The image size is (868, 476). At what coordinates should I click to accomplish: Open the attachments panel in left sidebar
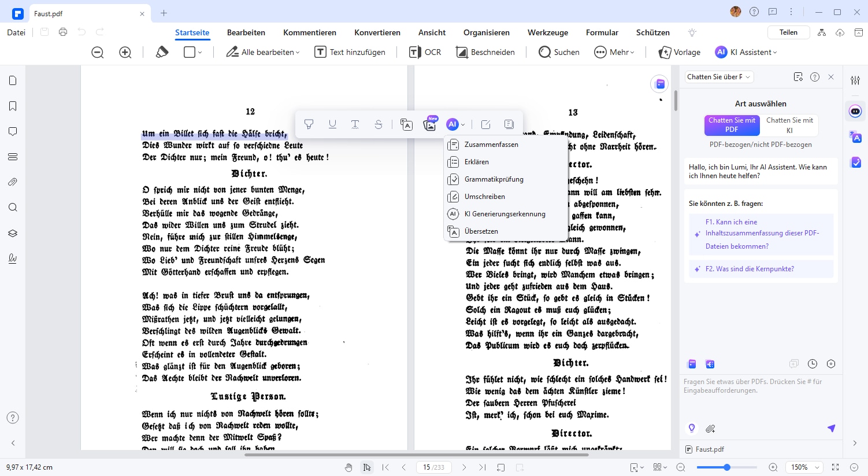[x=13, y=182]
